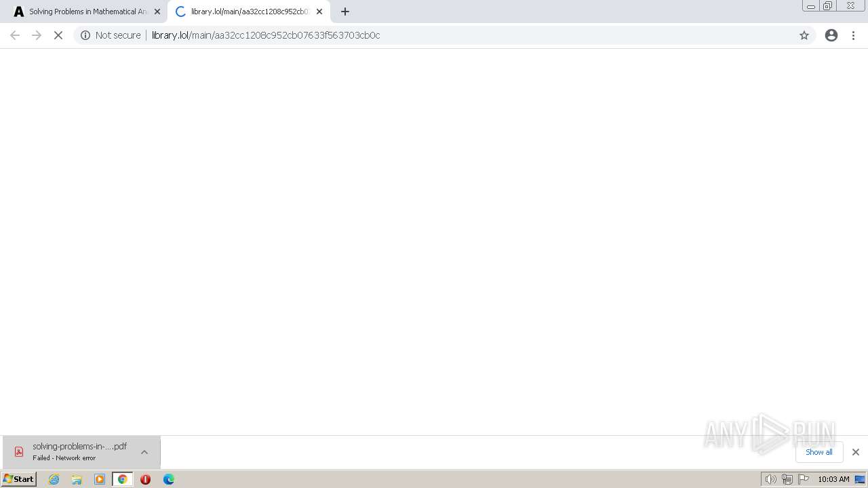Launch Microsoft Edge from taskbar
This screenshot has height=488, width=868.
click(168, 479)
